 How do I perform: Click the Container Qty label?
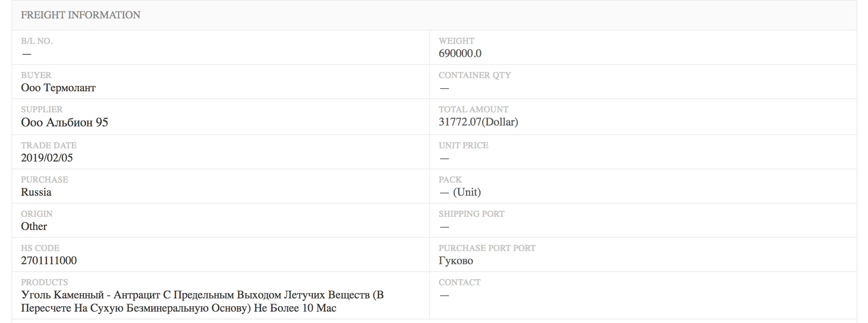point(475,75)
